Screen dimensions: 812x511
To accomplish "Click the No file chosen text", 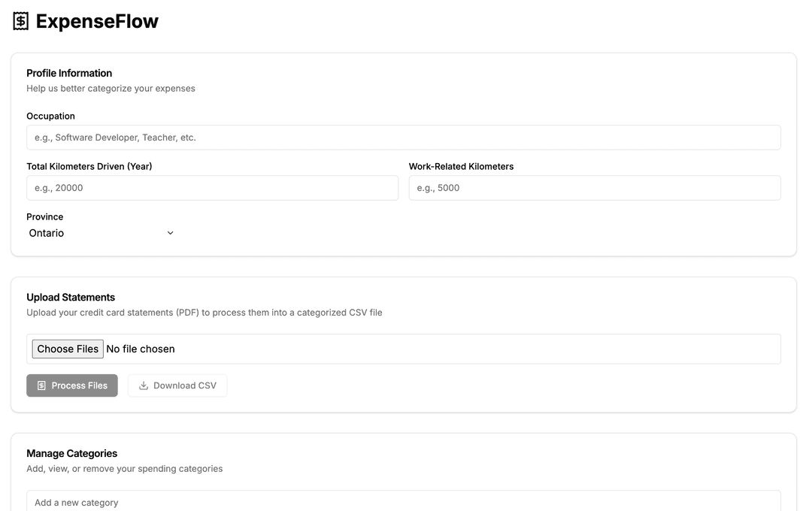I will [141, 349].
